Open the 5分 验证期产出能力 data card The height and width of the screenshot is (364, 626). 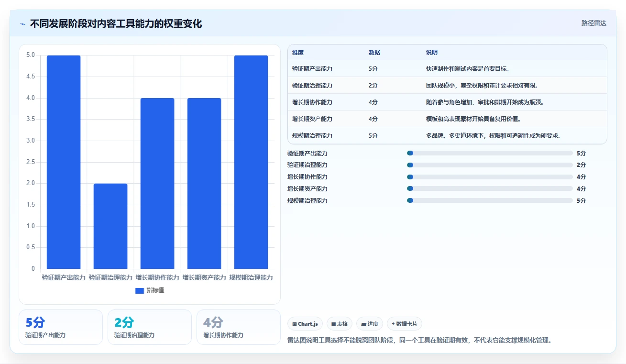[x=61, y=327]
